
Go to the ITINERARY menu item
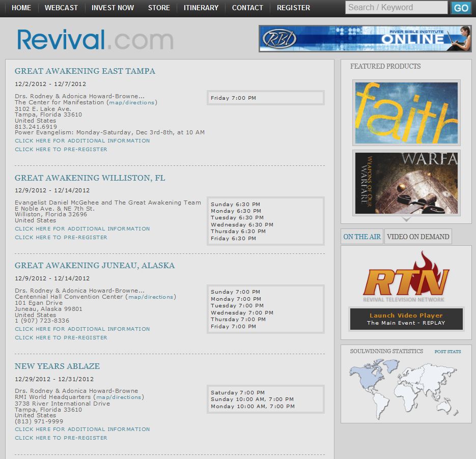(201, 8)
